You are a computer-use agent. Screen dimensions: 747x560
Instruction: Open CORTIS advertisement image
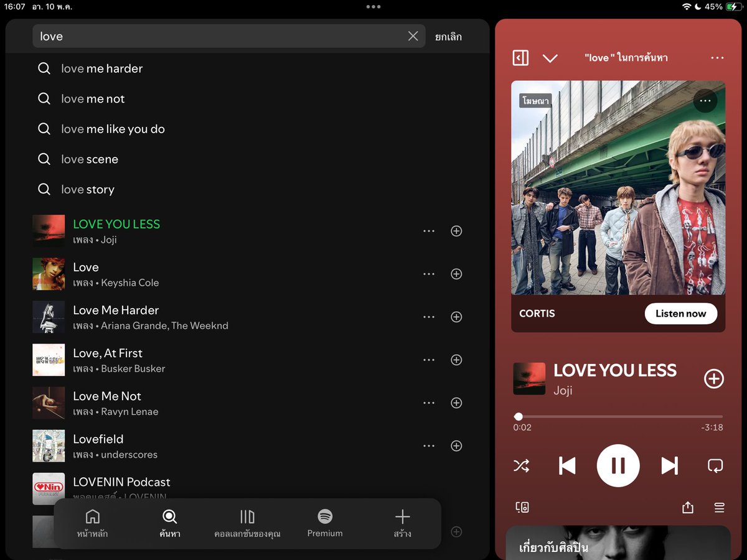618,188
